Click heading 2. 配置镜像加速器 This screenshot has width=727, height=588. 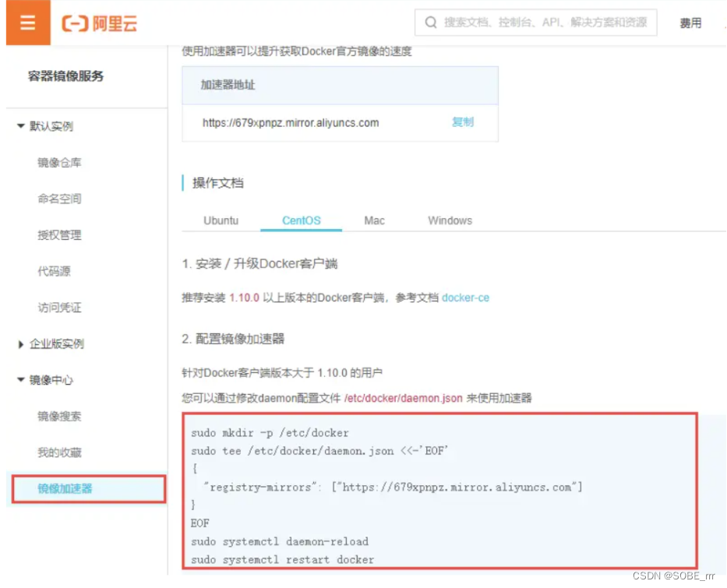click(x=233, y=339)
